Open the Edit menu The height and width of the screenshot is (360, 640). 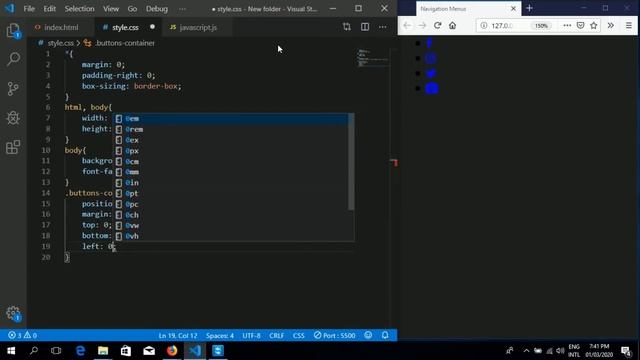[49, 9]
